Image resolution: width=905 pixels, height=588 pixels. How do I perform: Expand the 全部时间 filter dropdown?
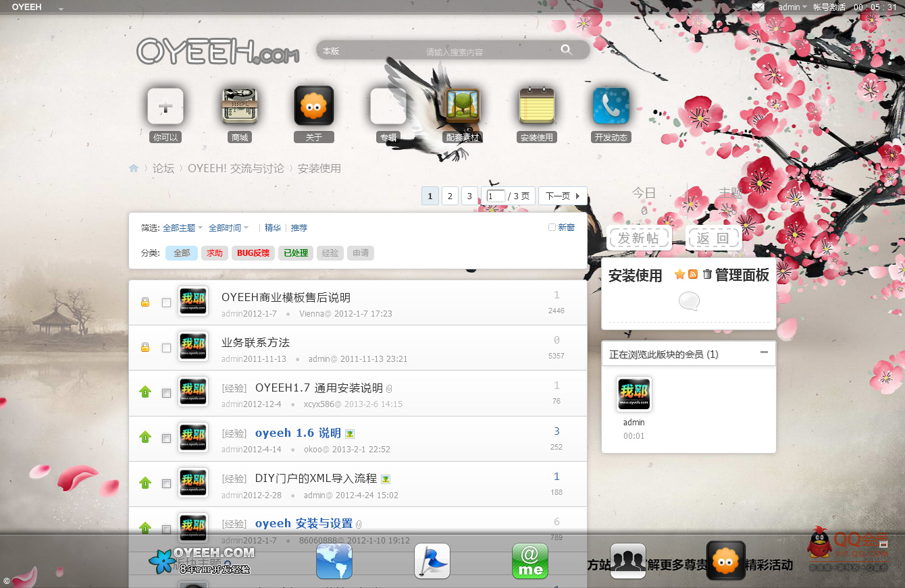click(228, 228)
